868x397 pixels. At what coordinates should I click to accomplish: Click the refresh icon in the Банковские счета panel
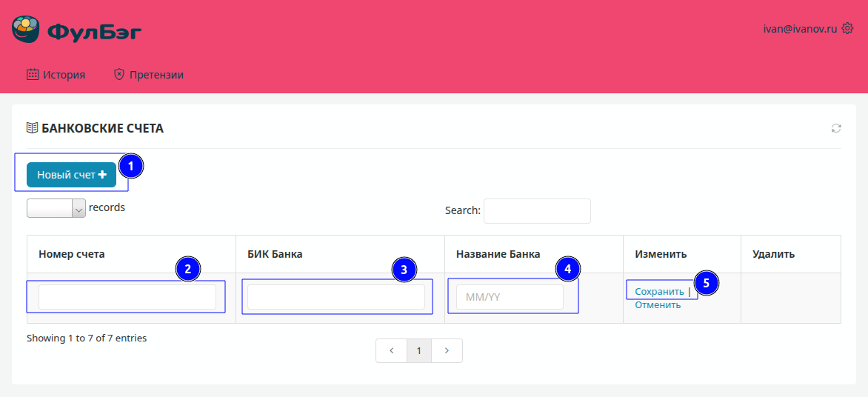836,128
